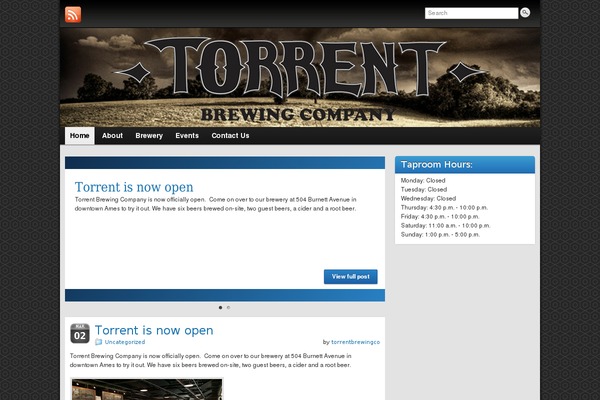The image size is (600, 400).
Task: Click the Uncategorized folder icon
Action: tap(98, 342)
